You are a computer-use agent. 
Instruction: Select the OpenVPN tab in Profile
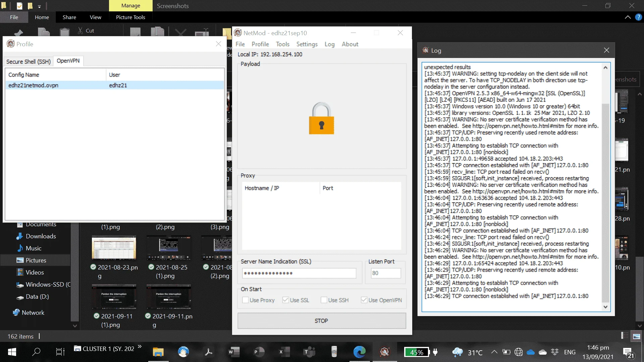[x=68, y=61]
